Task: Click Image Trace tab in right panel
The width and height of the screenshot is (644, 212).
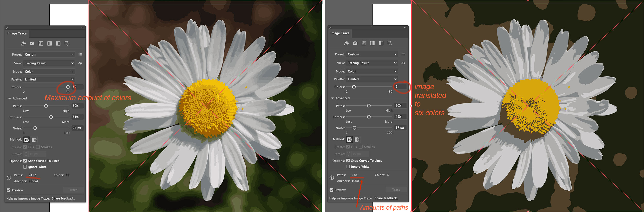Action: [340, 33]
